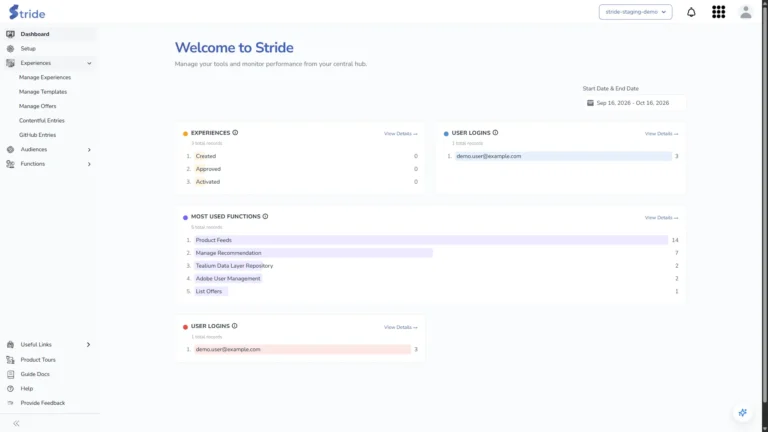The height and width of the screenshot is (432, 768).
Task: View Details for red User Logins card
Action: click(401, 327)
